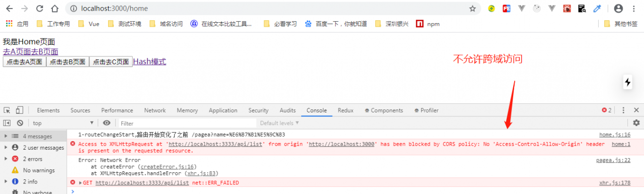Image resolution: width=644 pixels, height=194 pixels.
Task: Switch to the React Components tab
Action: pyautogui.click(x=384, y=110)
